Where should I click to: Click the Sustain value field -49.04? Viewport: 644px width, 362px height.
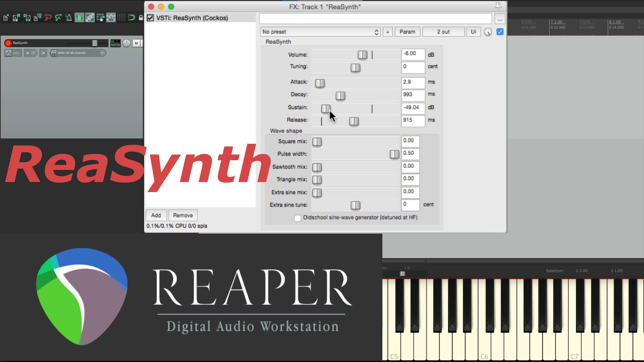[x=413, y=108]
